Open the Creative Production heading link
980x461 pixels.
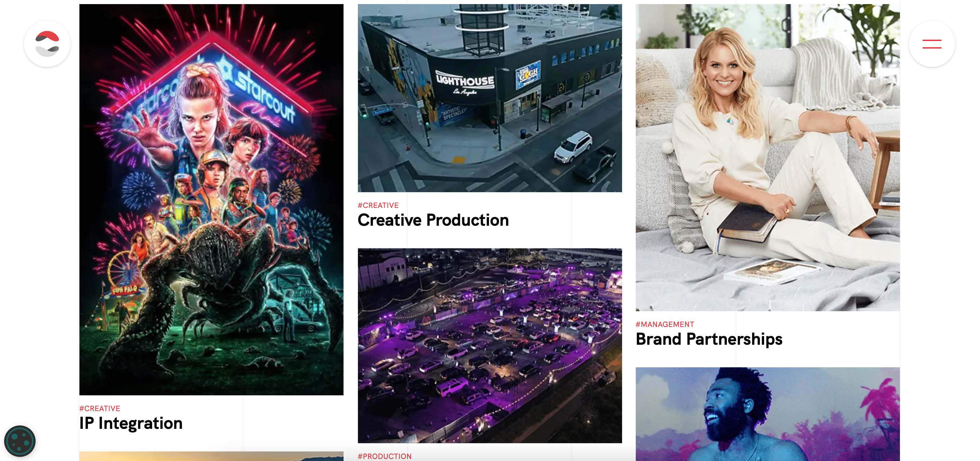point(433,220)
